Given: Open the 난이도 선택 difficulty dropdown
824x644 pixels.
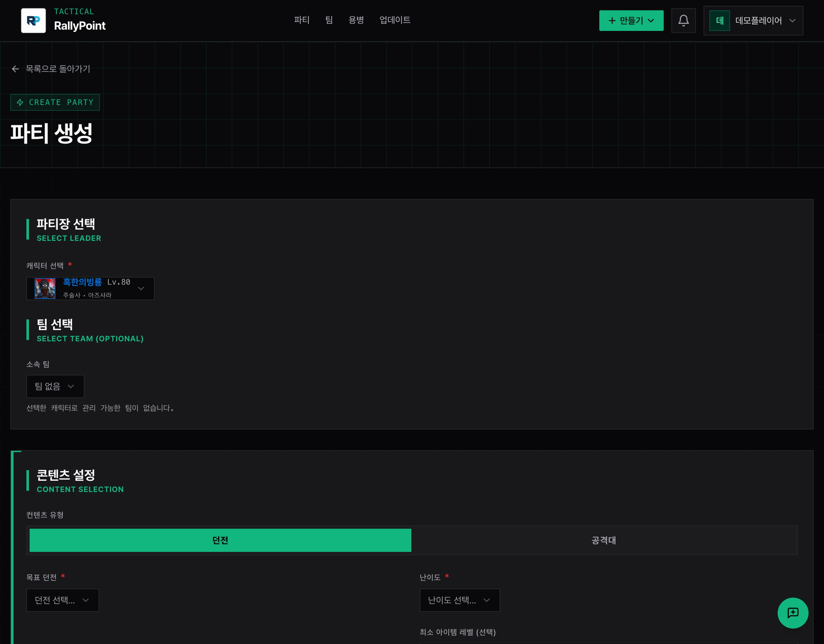Looking at the screenshot, I should coord(460,600).
